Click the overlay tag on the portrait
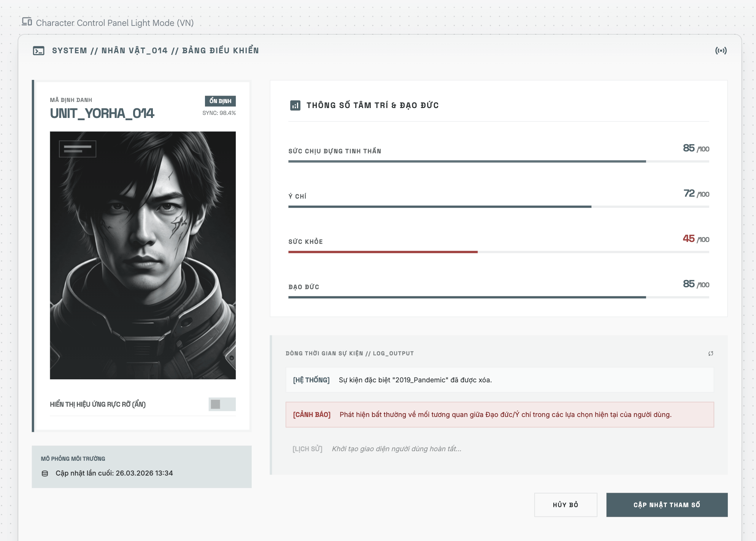756x541 pixels. [x=78, y=149]
